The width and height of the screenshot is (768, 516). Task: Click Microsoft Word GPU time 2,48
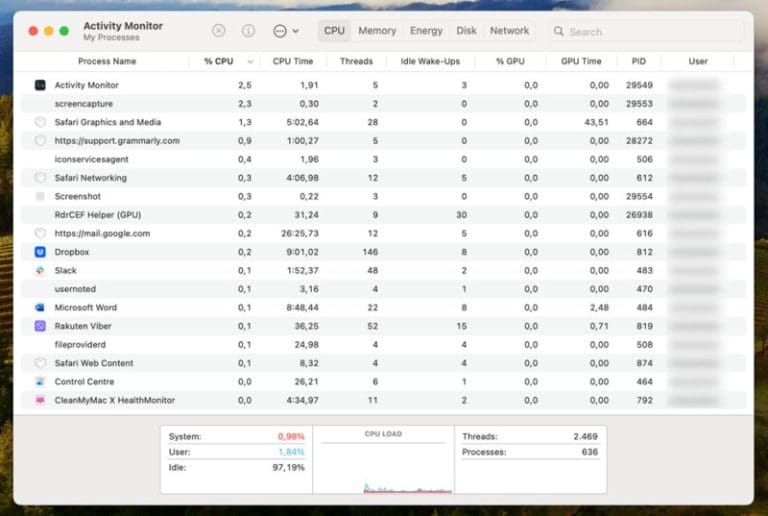pos(599,307)
